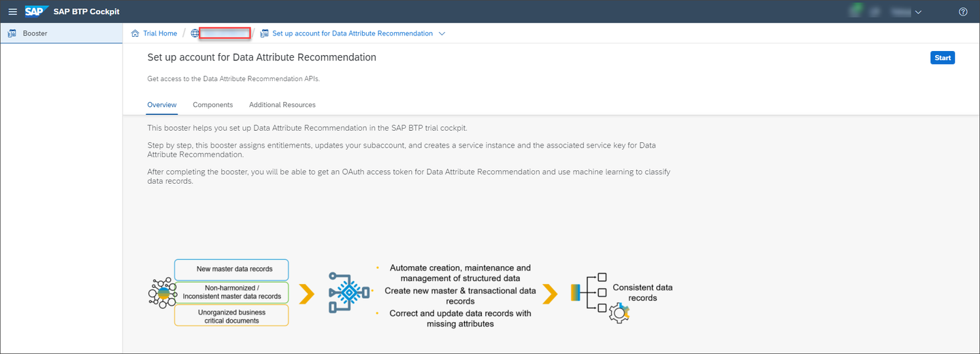Click 'Automate creation, maintenance and management' text

coord(460,273)
